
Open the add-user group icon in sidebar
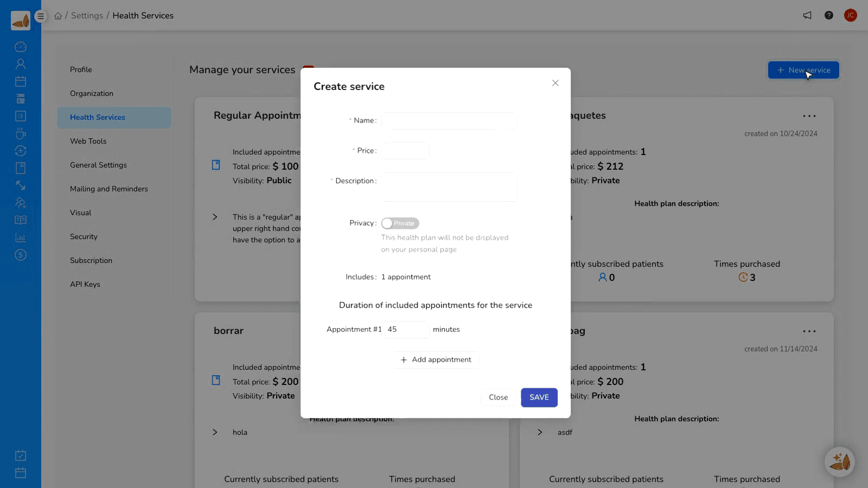click(21, 203)
